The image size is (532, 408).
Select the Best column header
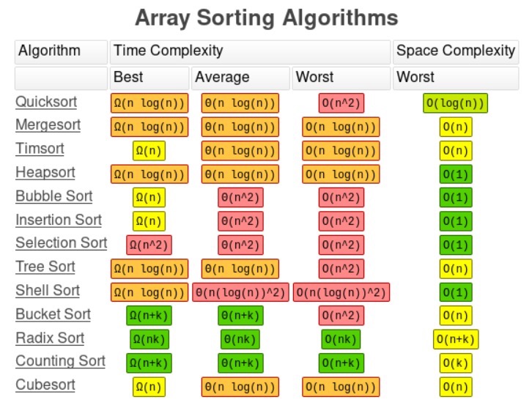click(149, 78)
